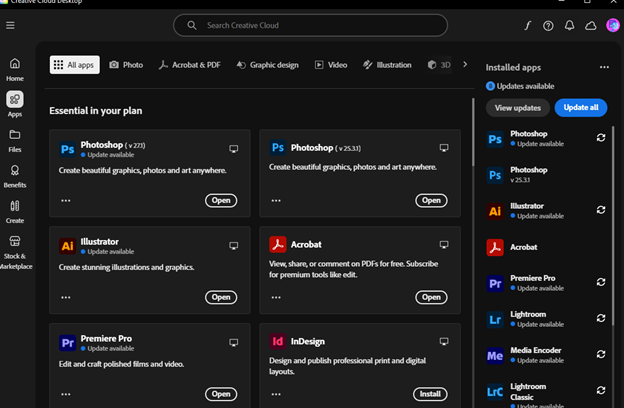Open Create in the sidebar
This screenshot has width=624, height=408.
coord(15,212)
